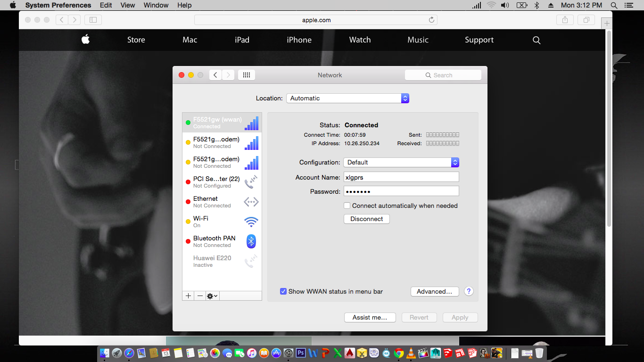The image size is (644, 362).
Task: Click the Advanced... button
Action: (434, 291)
